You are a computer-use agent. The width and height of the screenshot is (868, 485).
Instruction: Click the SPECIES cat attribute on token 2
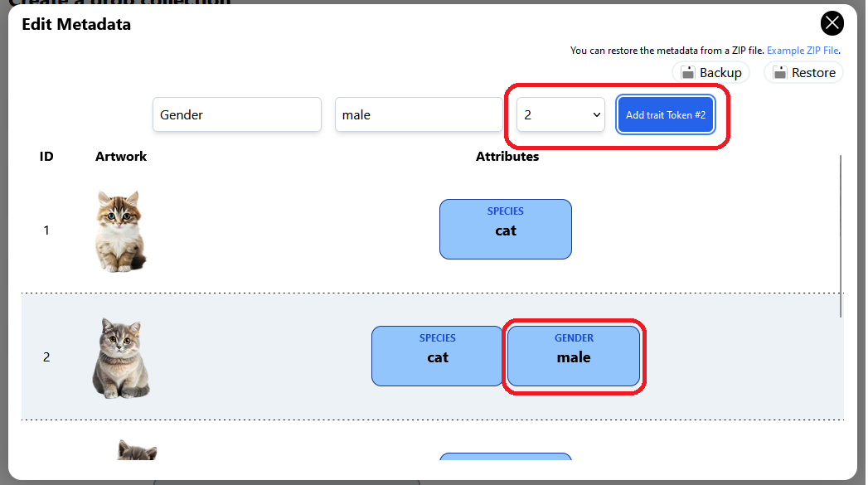[x=437, y=356]
